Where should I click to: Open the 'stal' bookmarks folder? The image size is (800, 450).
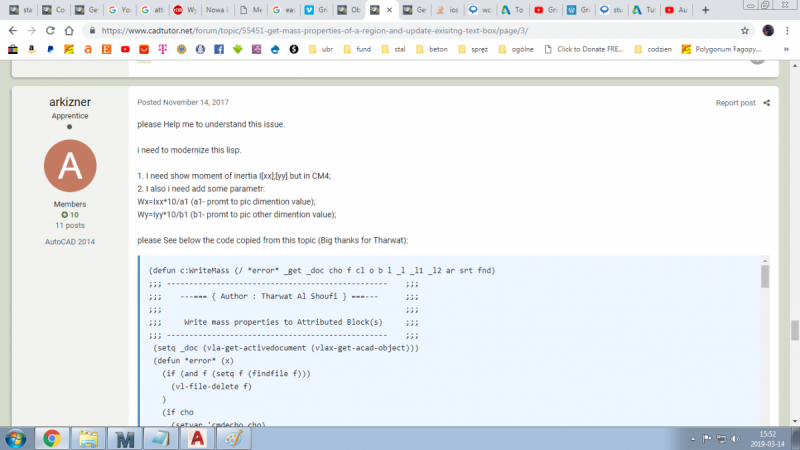(393, 49)
